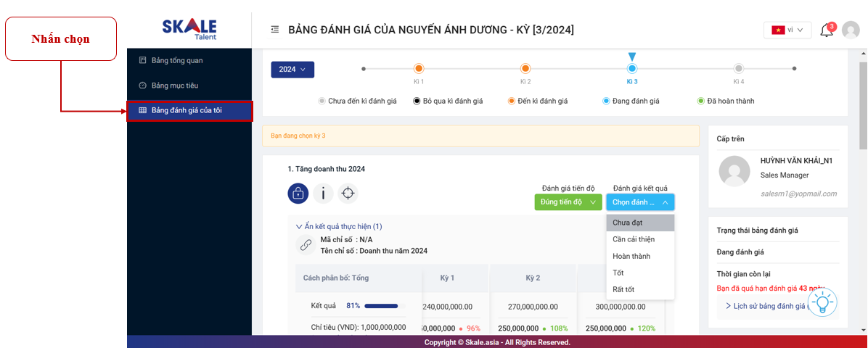Click the hamburger menu toggle icon
This screenshot has height=348, width=868.
274,30
